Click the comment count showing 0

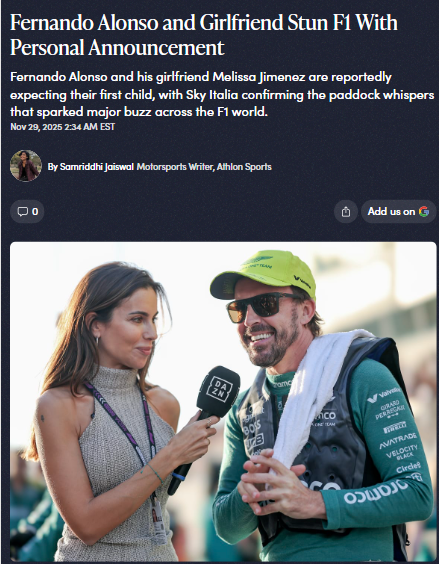(x=35, y=212)
